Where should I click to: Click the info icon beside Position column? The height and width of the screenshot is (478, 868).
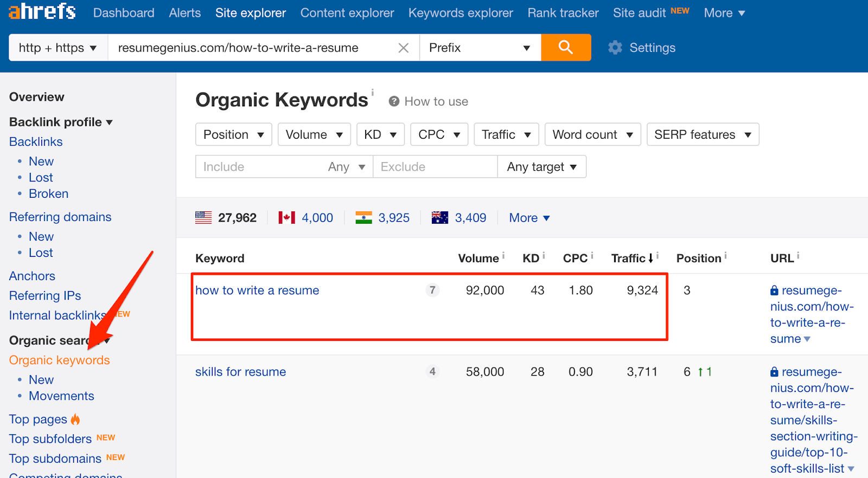(725, 255)
